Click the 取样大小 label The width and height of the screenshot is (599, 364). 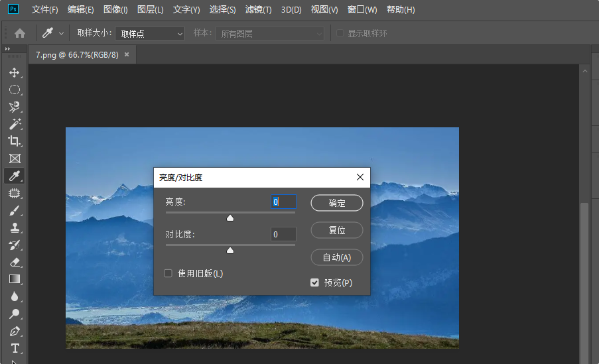coord(94,33)
